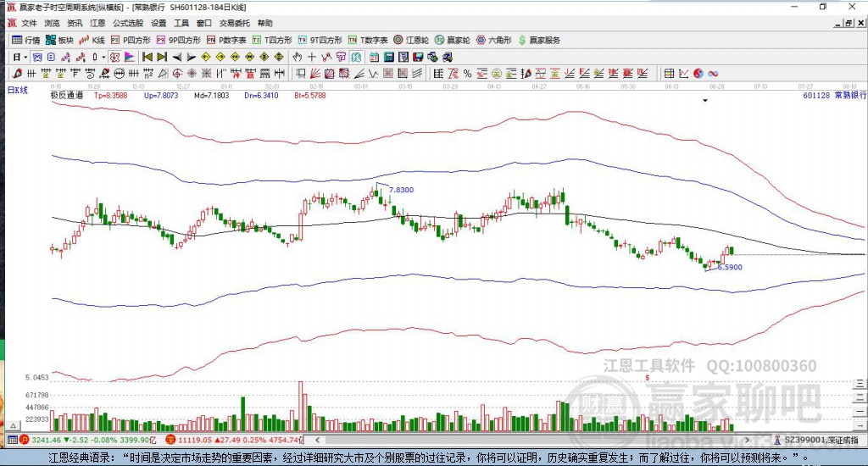Open the 公式选股 menu
This screenshot has width=868, height=466.
pos(128,23)
